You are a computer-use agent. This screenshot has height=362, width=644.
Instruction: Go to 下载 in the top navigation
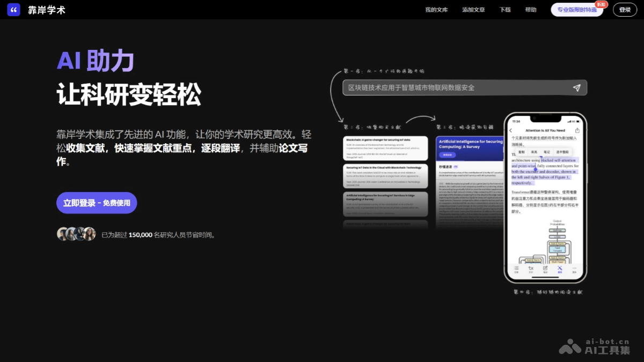[x=505, y=10]
